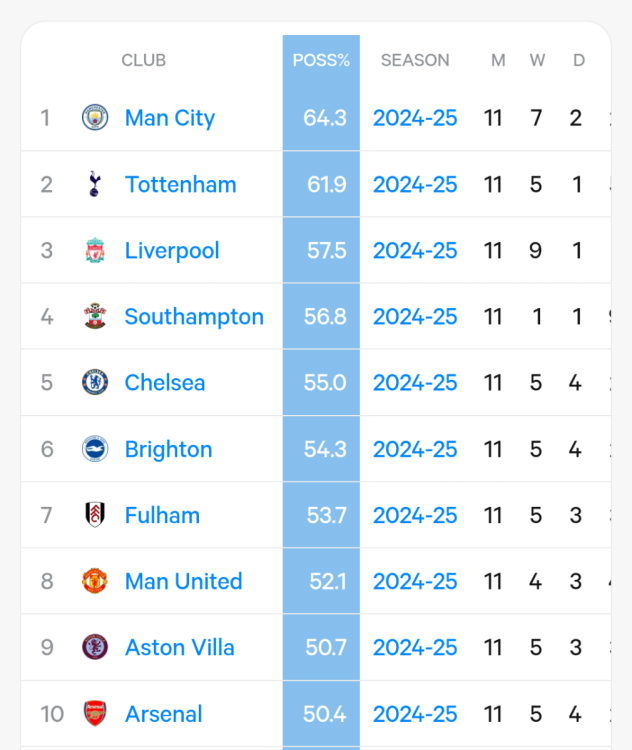Open the 2024-25 season link for Liverpool

click(x=415, y=251)
